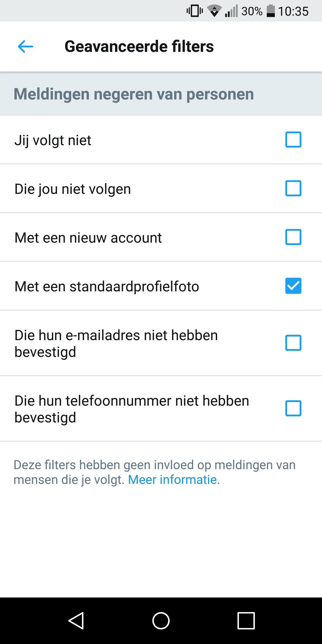Open the 'Meer informatie' link
Image resolution: width=322 pixels, height=644 pixels.
click(172, 479)
